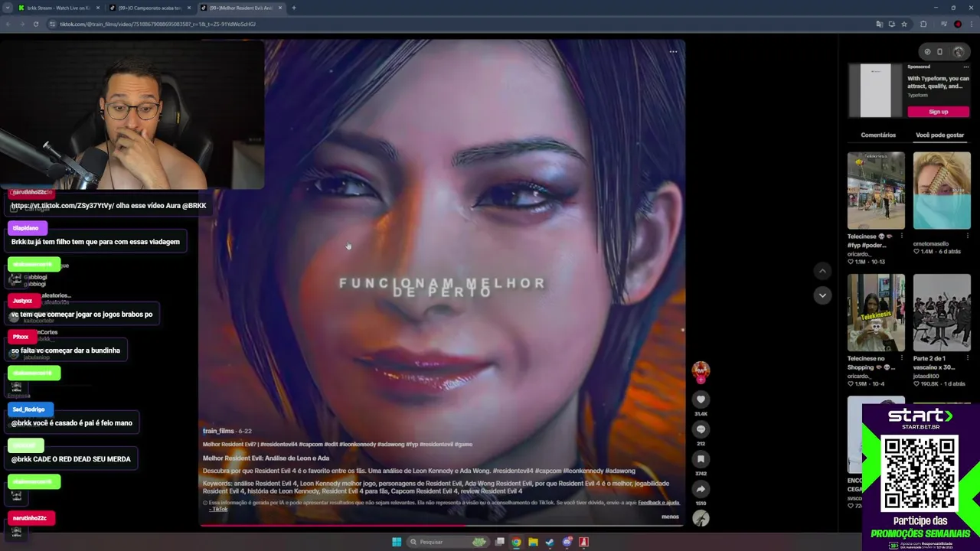Image resolution: width=980 pixels, height=551 pixels.
Task: Select the Melhor Resident Evil tab
Action: coord(240,8)
